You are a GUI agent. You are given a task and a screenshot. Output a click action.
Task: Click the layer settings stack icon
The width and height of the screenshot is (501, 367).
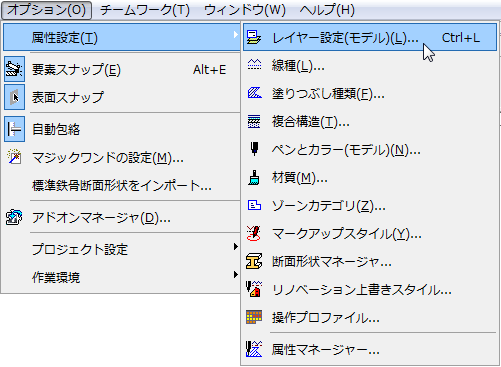point(254,37)
